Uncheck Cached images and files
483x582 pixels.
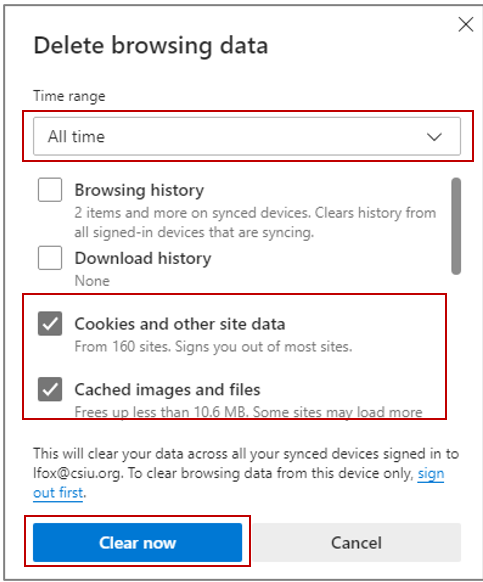point(50,389)
